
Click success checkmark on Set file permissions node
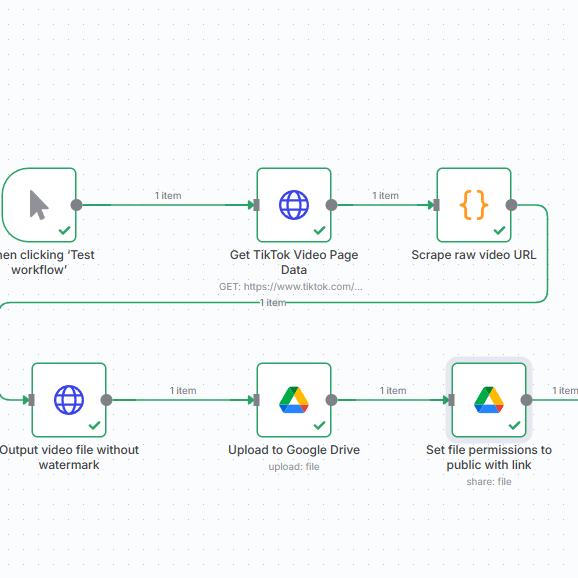point(515,425)
